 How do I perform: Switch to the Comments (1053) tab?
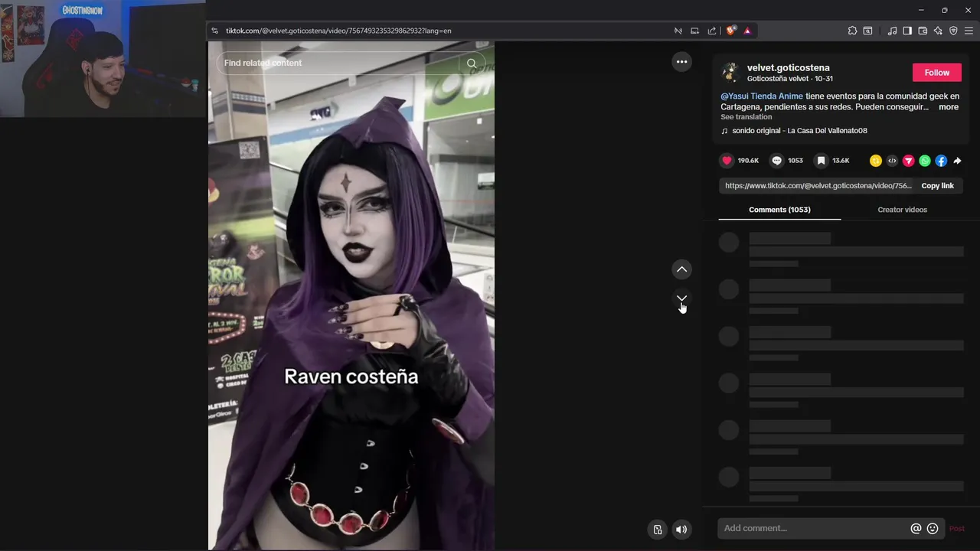coord(779,210)
